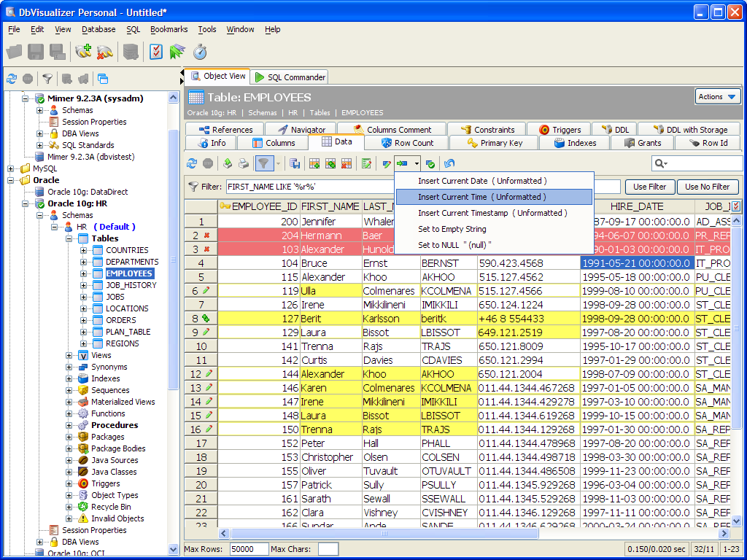Open the Bookmarks menu
The width and height of the screenshot is (747, 560).
(x=169, y=29)
